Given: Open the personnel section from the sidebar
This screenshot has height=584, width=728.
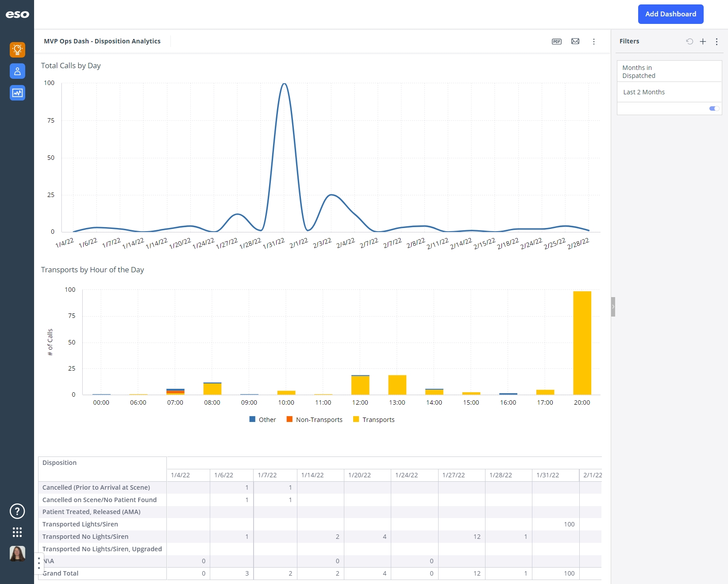Looking at the screenshot, I should (x=17, y=71).
